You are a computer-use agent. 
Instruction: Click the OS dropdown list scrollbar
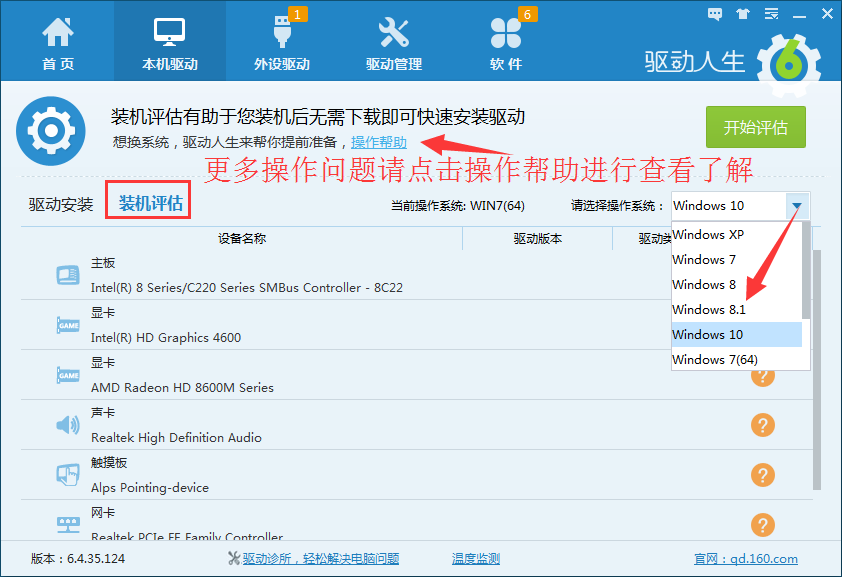tap(806, 271)
